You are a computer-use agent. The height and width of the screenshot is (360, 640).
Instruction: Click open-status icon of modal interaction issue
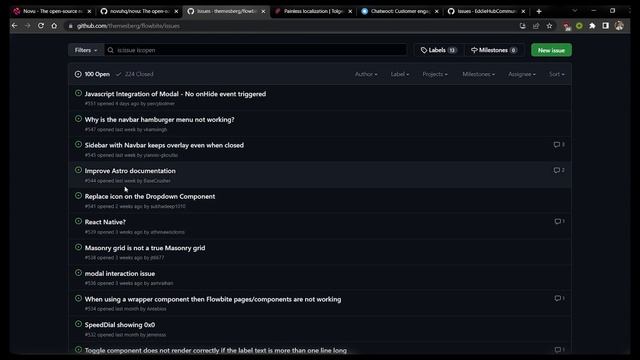(x=78, y=273)
